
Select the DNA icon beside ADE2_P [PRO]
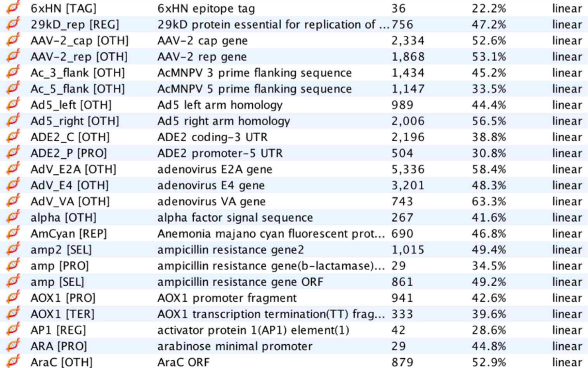pyautogui.click(x=12, y=153)
